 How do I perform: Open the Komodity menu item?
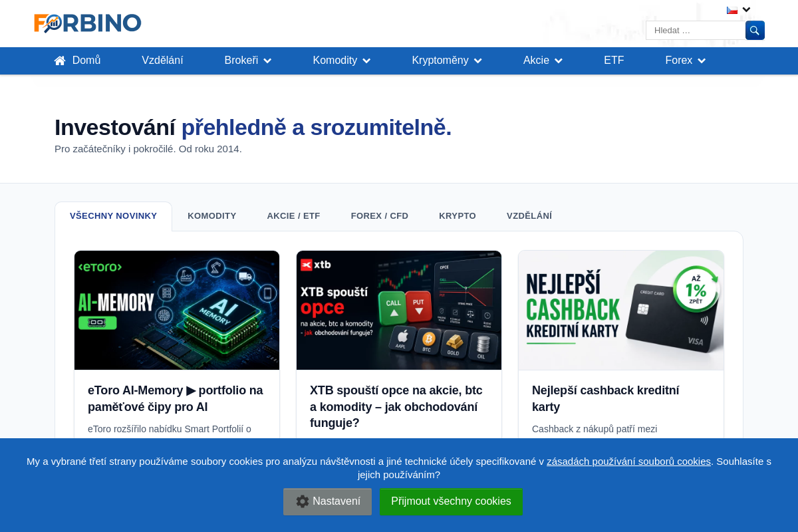[335, 61]
